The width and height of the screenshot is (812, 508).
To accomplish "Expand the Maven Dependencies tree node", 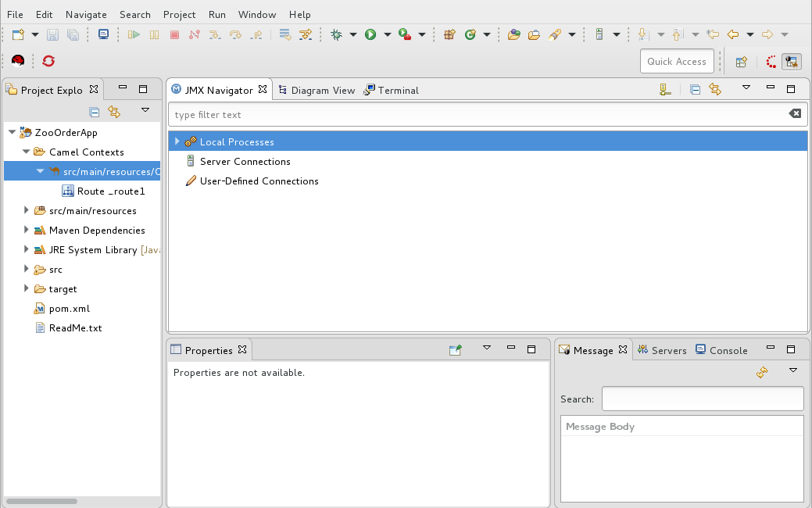I will 27,230.
